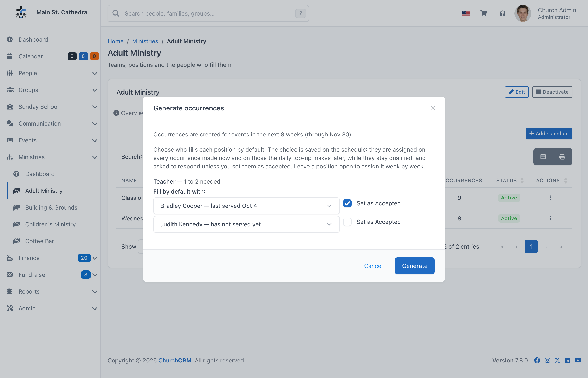This screenshot has width=588, height=378.
Task: Uncheck Set as Accepted for Bradley Cooper
Action: tap(347, 203)
